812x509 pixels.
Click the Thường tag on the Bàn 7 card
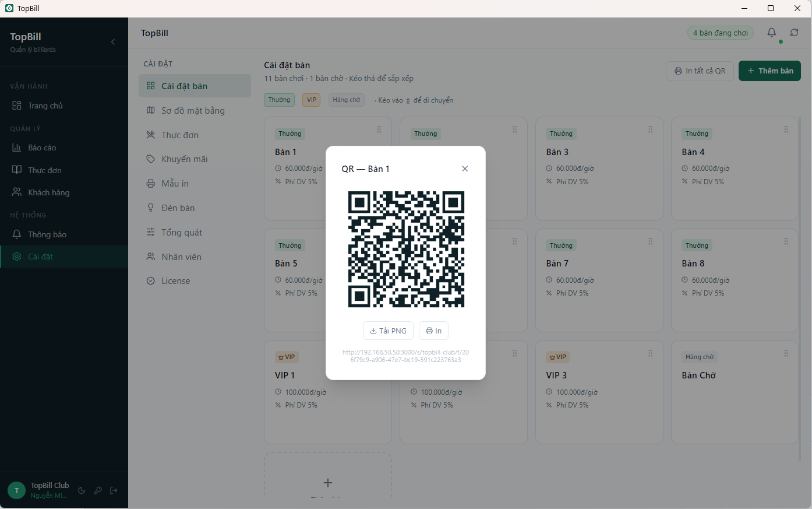click(x=561, y=245)
